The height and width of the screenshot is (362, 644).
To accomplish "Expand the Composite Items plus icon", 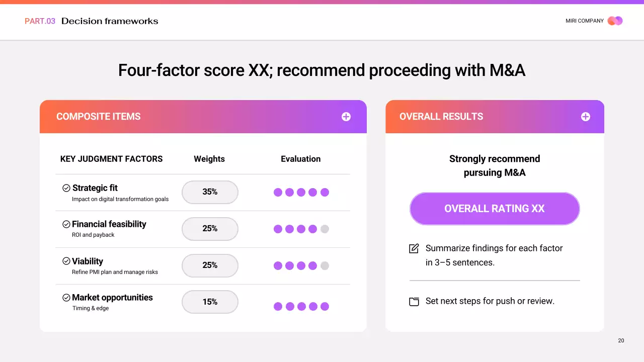I will point(346,117).
